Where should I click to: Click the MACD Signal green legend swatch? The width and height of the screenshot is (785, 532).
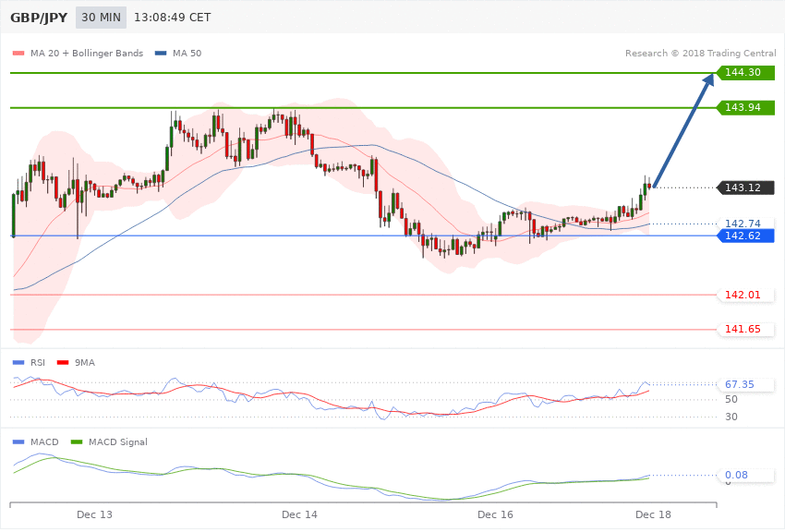point(77,441)
